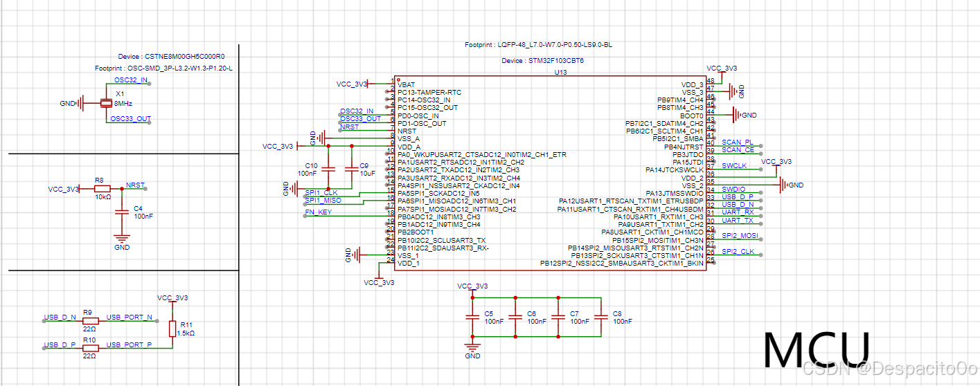Select SPI1_MISO net label
Screen dimensions: 980x386
[323, 201]
